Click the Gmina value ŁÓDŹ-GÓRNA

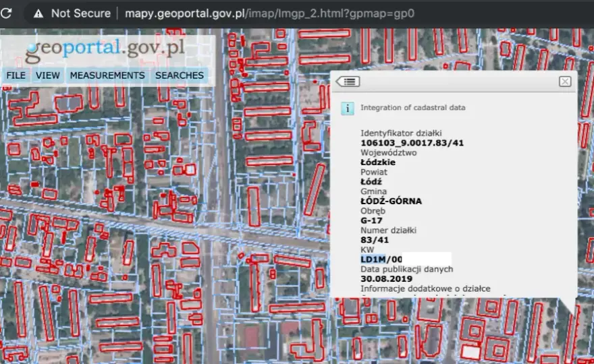391,201
